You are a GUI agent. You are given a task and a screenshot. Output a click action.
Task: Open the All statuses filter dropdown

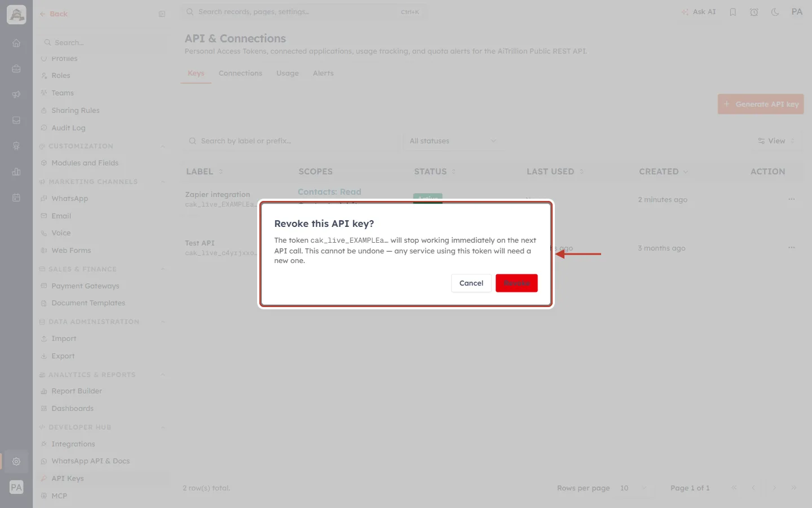pyautogui.click(x=453, y=141)
